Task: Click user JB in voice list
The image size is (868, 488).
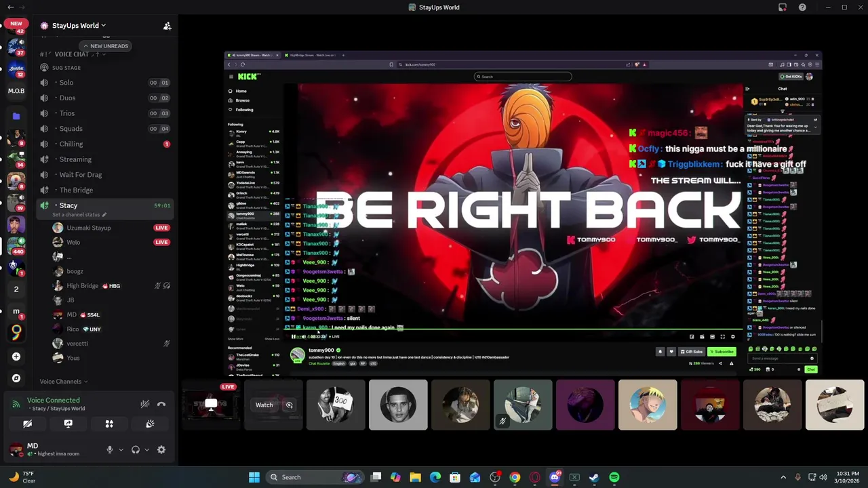Action: pyautogui.click(x=70, y=300)
